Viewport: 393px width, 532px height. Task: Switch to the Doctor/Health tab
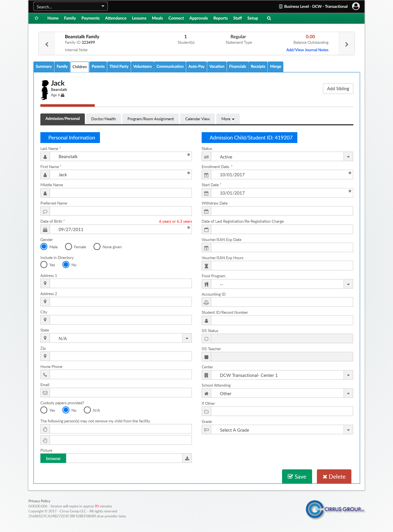(103, 119)
